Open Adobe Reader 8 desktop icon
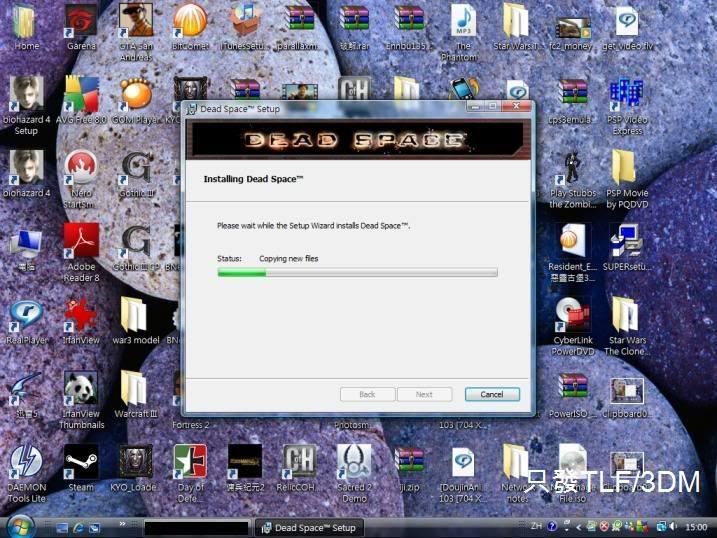 tap(81, 242)
